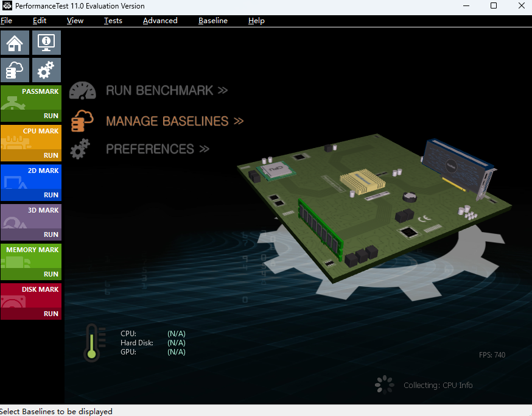This screenshot has height=416, width=532.
Task: Open the Baseline menu
Action: (x=213, y=21)
